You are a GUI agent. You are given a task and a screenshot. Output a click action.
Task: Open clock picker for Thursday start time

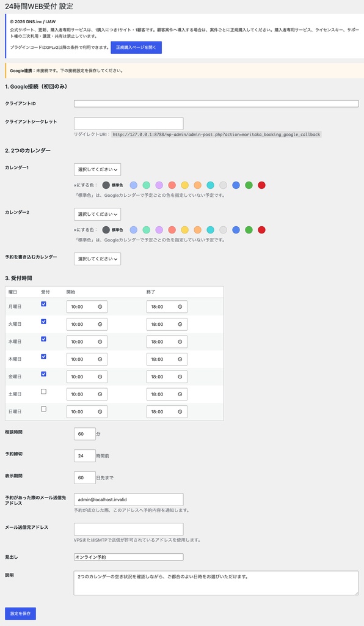[100, 359]
